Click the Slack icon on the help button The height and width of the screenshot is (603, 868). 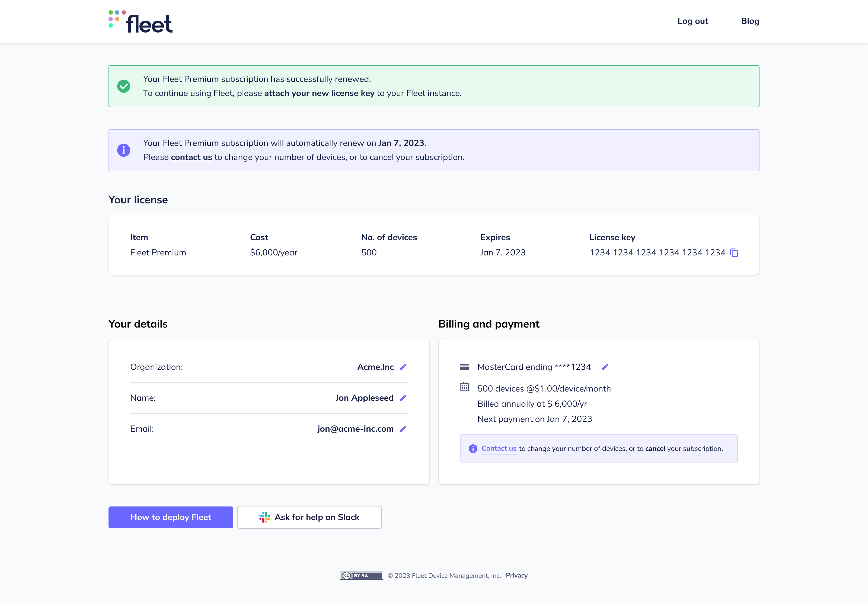coord(265,517)
